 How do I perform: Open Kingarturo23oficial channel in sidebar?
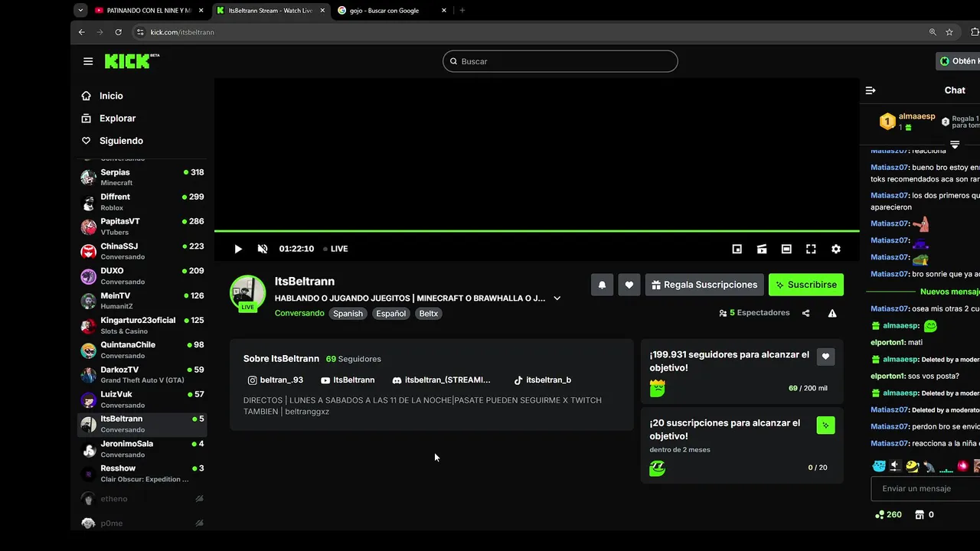point(142,325)
